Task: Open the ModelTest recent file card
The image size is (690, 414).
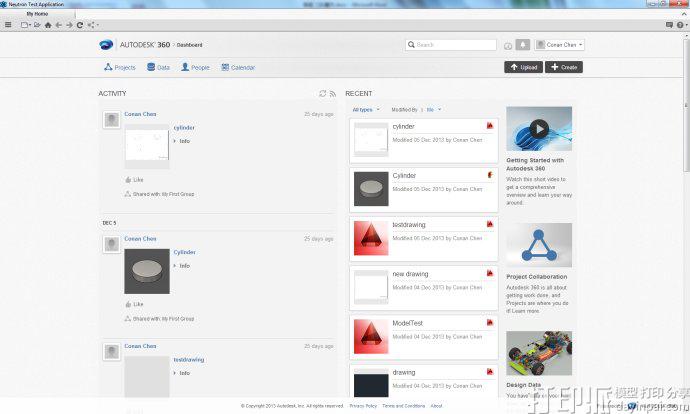Action: point(424,337)
